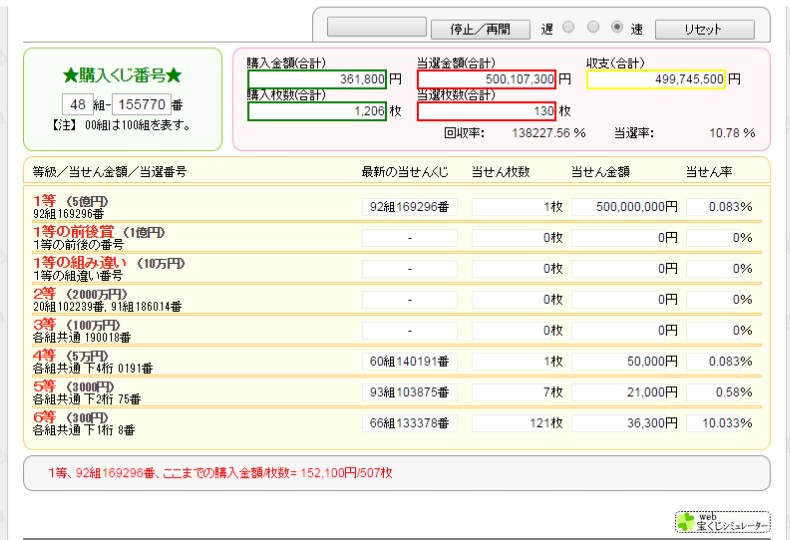Click the web 宝くじシミュレーター logo icon
Viewport: 790px width, 540px height.
coord(722,521)
